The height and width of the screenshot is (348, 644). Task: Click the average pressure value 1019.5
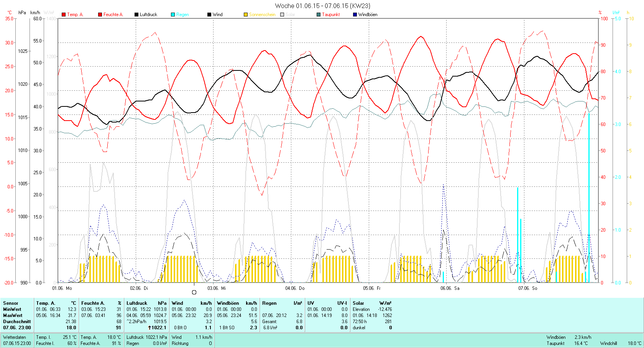tap(160, 322)
